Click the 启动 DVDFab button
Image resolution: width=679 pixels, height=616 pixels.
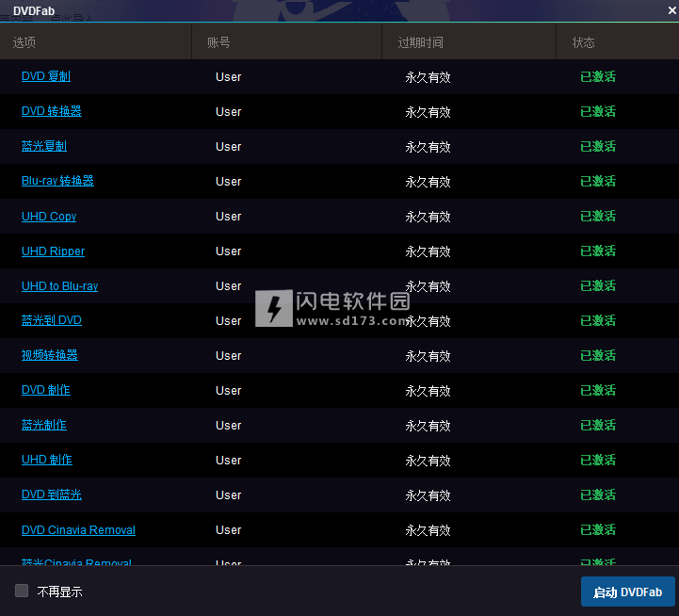pyautogui.click(x=627, y=592)
